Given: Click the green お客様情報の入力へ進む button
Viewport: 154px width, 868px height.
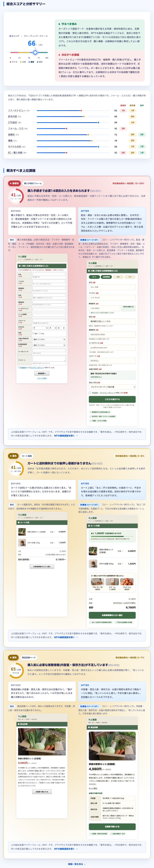Looking at the screenshot, I should [x=112, y=615].
